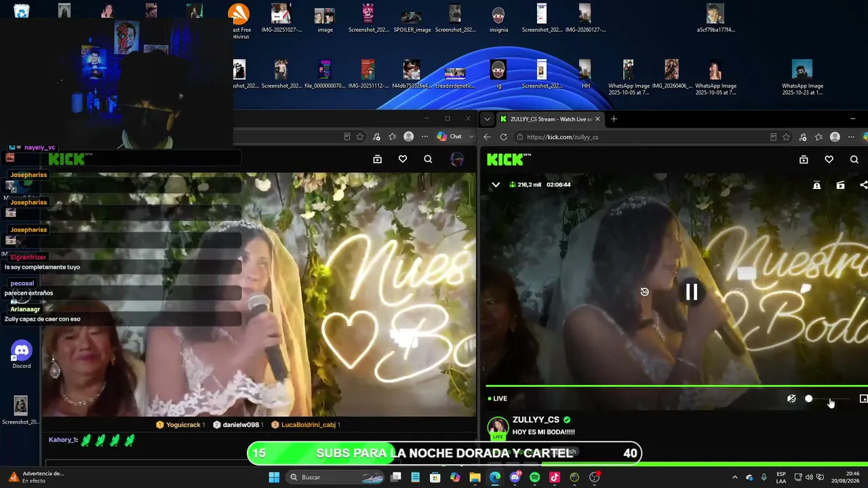Open the creadordenotic desktop file

click(454, 75)
